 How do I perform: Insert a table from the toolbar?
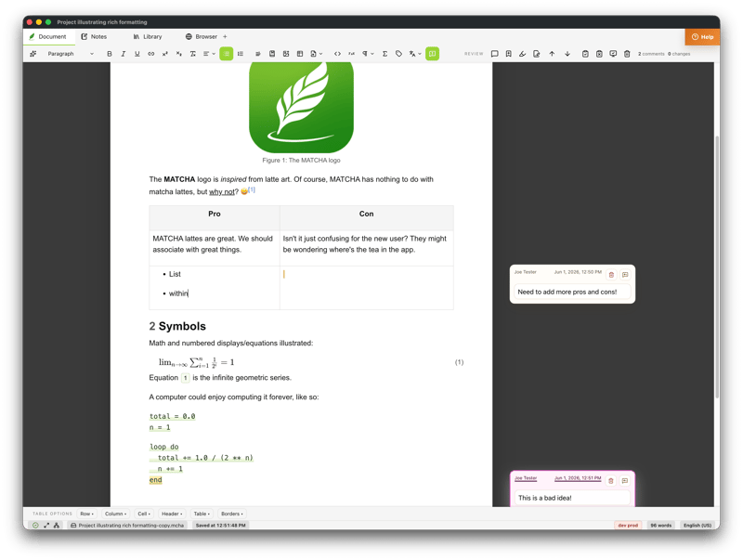[x=300, y=54]
